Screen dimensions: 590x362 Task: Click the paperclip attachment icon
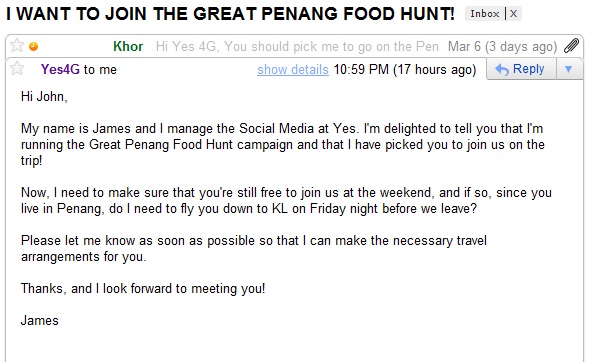(x=571, y=46)
